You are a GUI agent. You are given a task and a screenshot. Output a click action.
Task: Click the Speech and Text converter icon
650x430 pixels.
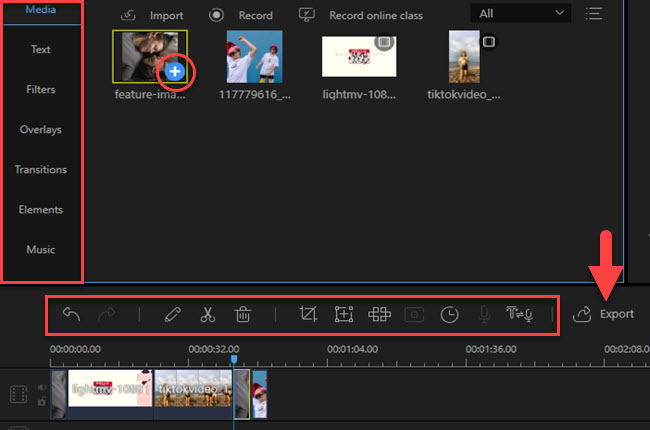click(519, 314)
